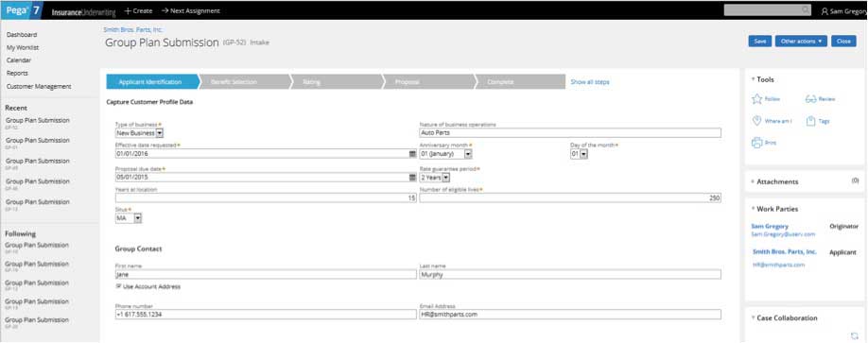Click the Save button
This screenshot has height=343, width=868.
760,41
